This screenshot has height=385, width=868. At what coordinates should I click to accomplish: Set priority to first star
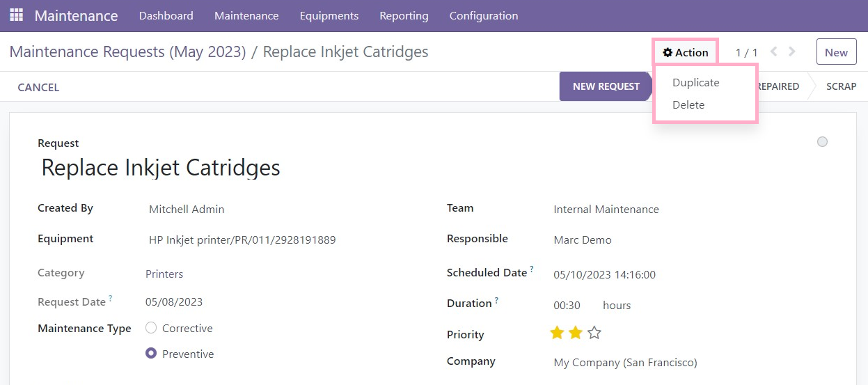click(557, 333)
